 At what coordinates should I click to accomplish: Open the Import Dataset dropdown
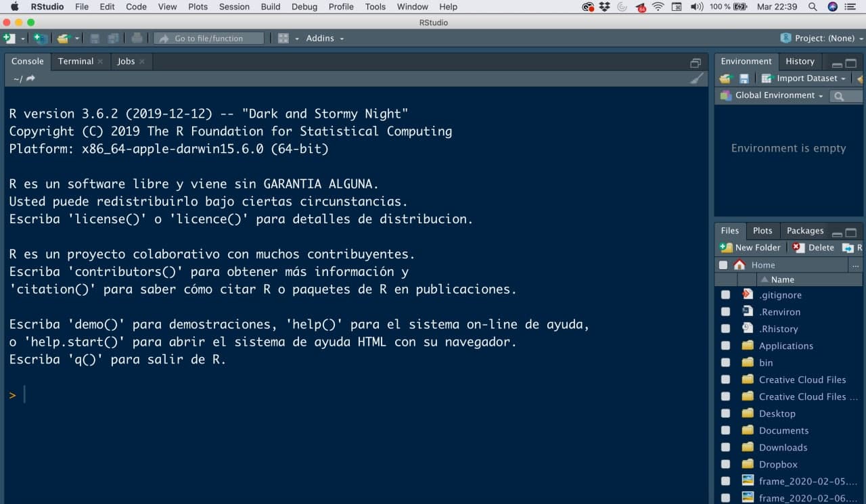[x=803, y=78]
